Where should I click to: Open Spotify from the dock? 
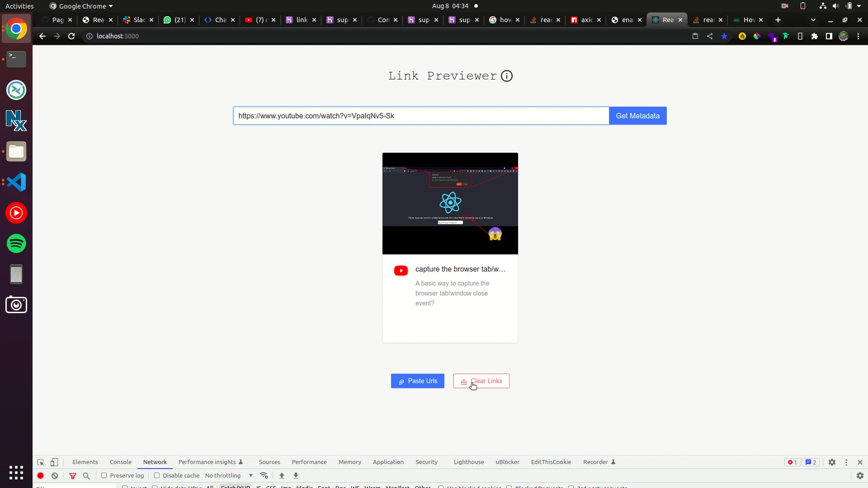coord(16,244)
